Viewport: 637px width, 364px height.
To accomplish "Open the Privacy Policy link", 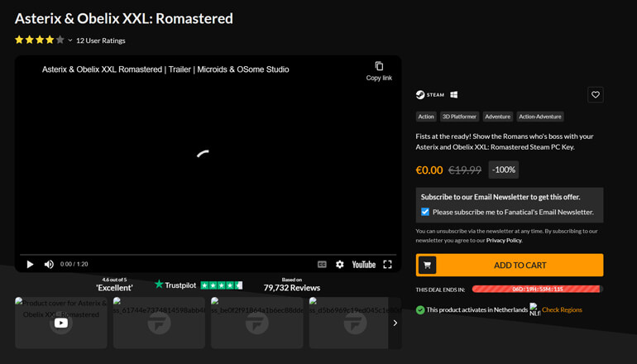I will pyautogui.click(x=504, y=240).
